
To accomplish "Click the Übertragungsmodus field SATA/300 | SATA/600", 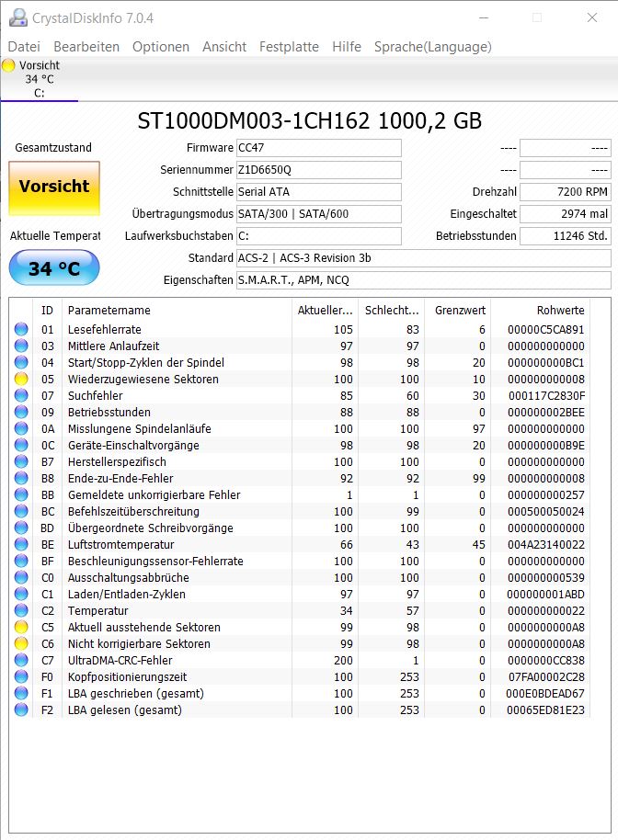I will (318, 214).
